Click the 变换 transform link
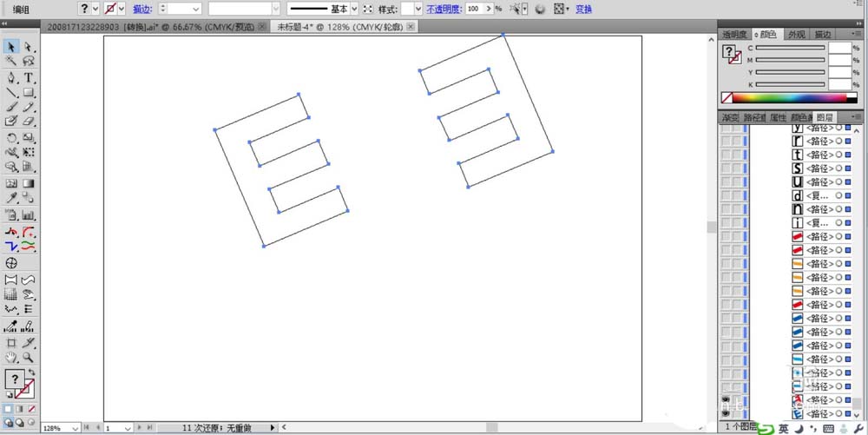The image size is (868, 435). point(583,9)
